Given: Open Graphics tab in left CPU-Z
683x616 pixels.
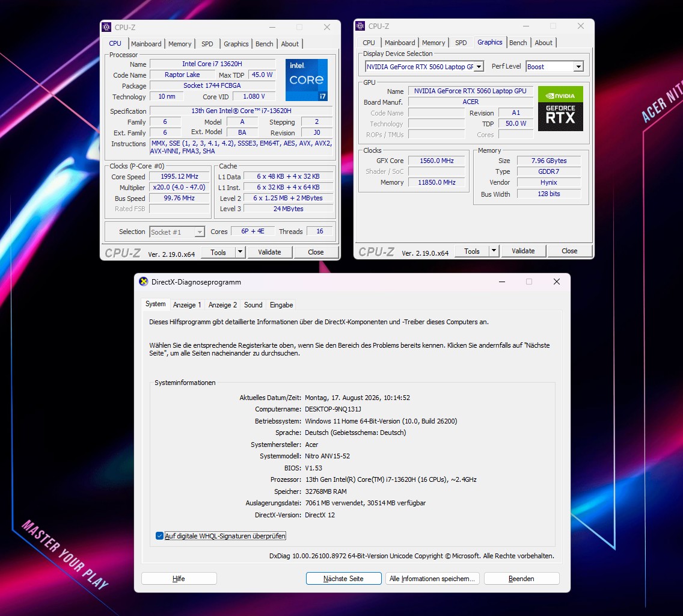Looking at the screenshot, I should (x=236, y=43).
